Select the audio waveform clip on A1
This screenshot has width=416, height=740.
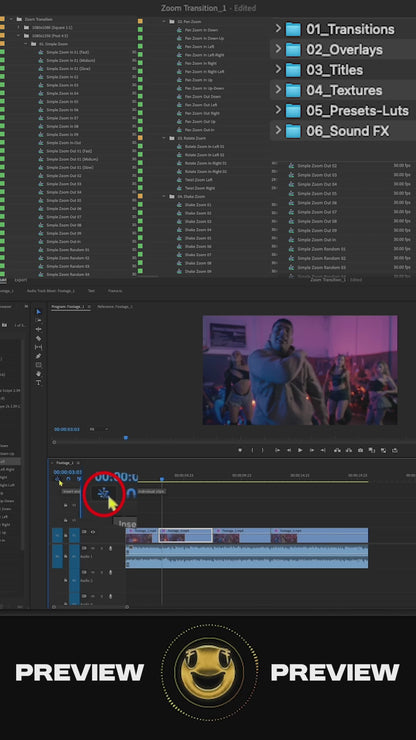coord(246,556)
